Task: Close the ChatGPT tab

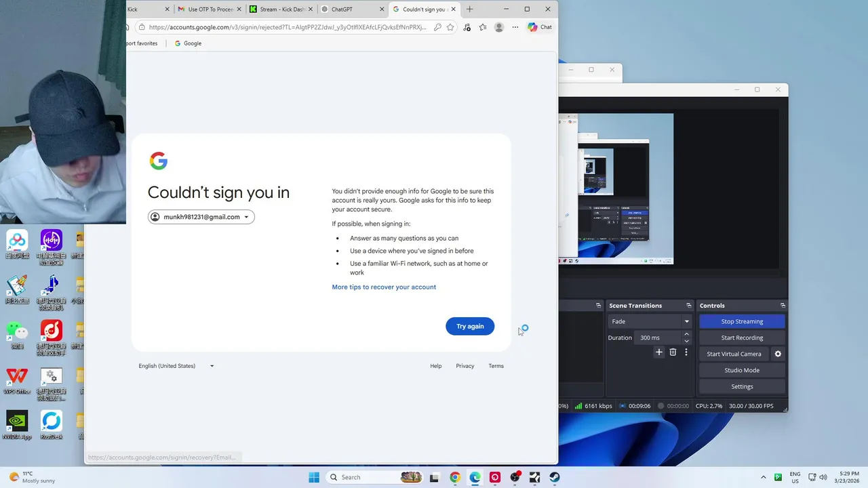Action: click(382, 9)
